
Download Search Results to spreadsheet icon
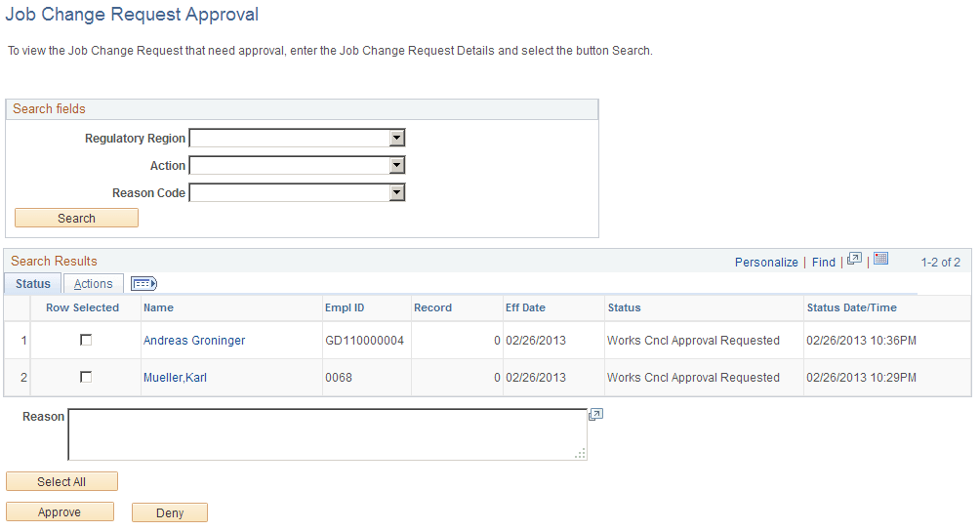[880, 259]
